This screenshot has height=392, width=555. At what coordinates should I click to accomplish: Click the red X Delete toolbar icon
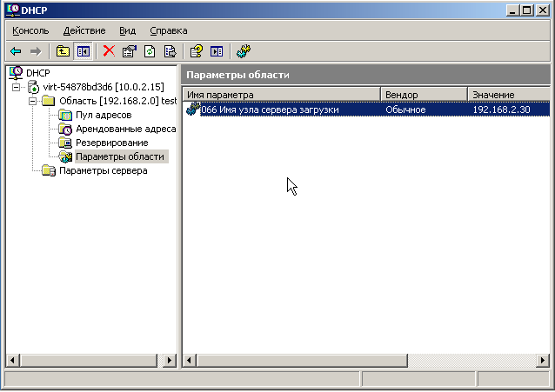point(109,51)
